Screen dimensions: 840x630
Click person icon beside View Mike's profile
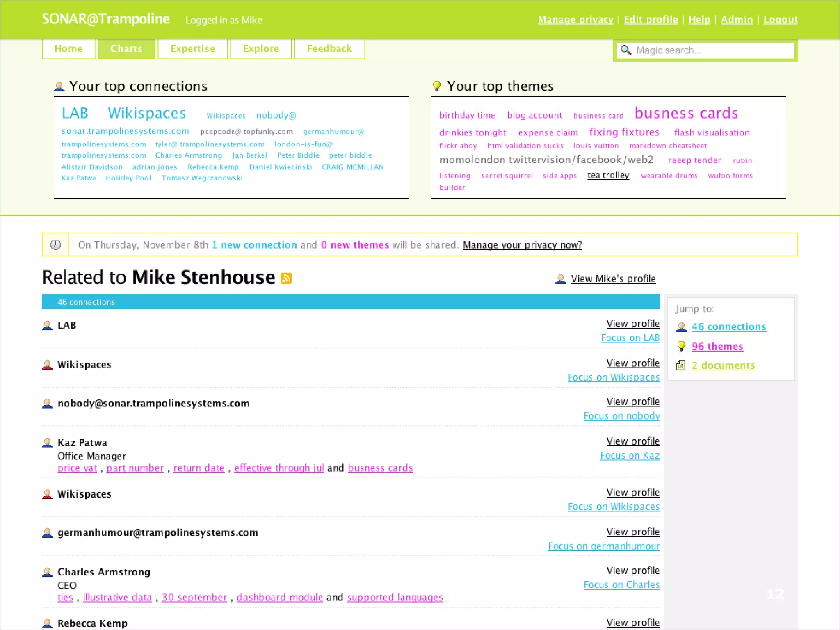click(x=560, y=279)
